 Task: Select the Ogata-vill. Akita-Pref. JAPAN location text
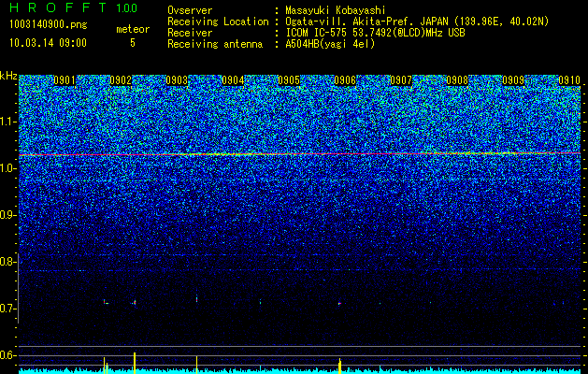point(417,22)
